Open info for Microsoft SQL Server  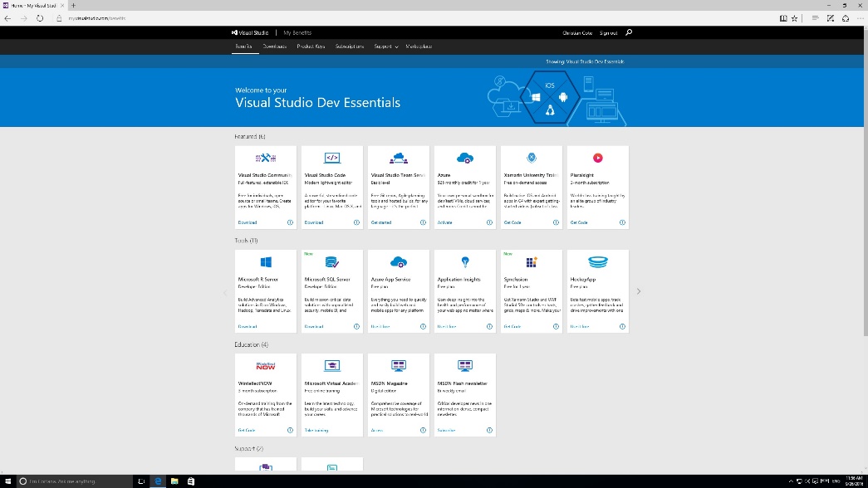(x=356, y=326)
